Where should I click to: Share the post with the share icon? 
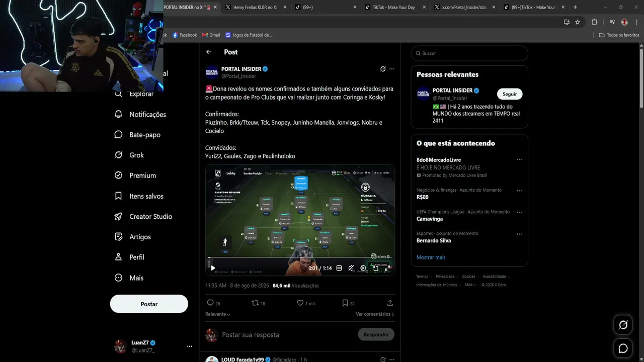pos(390,303)
